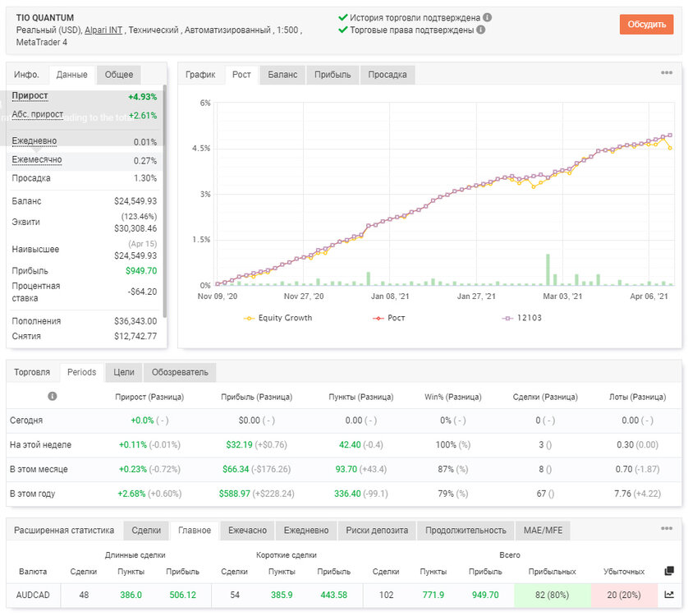Open the Баланс chart tab
Screen dimensions: 688x616
coord(282,75)
